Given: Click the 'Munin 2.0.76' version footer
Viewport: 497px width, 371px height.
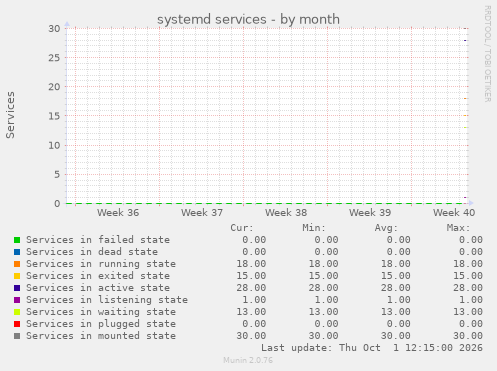Looking at the screenshot, I should coord(248,360).
